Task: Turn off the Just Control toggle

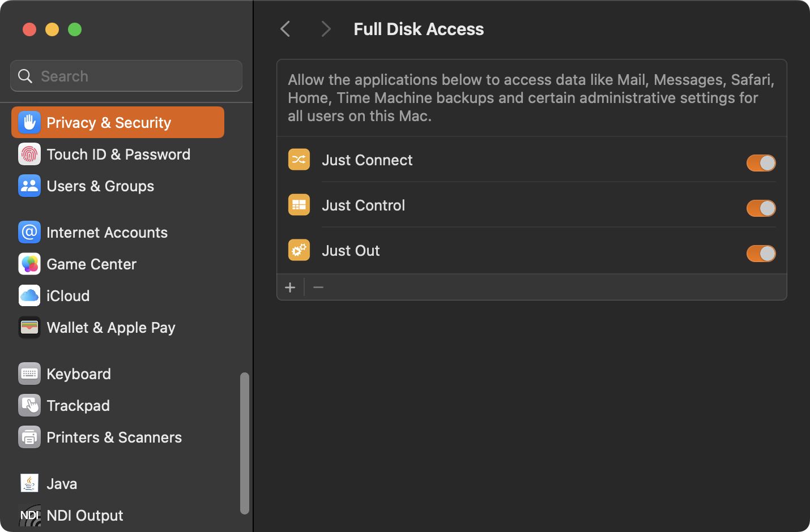Action: (761, 208)
